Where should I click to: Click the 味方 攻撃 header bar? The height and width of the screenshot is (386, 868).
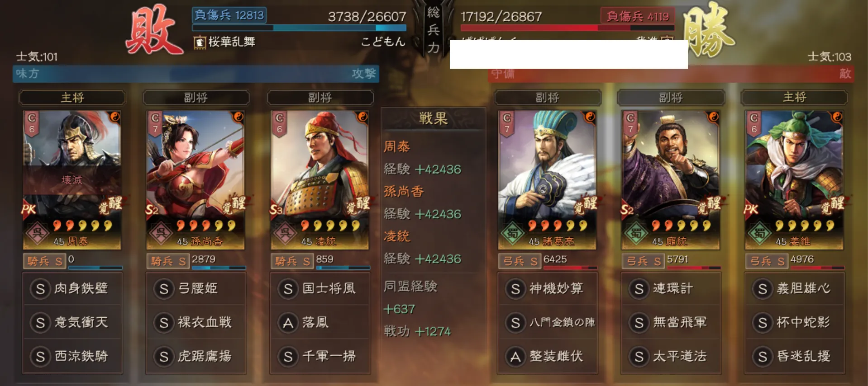click(196, 74)
